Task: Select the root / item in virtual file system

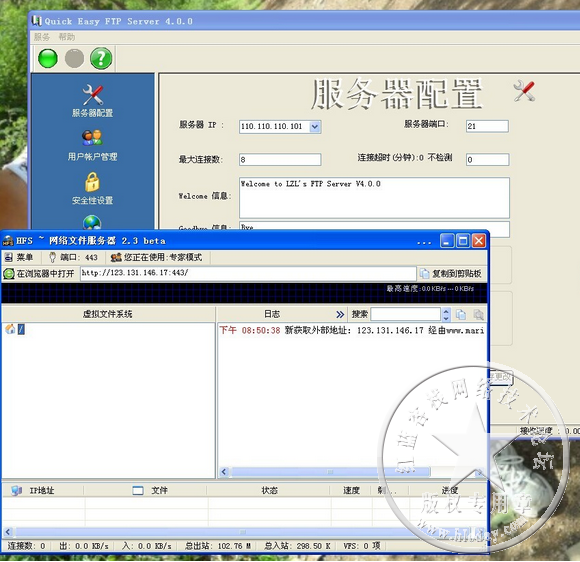Action: click(21, 329)
